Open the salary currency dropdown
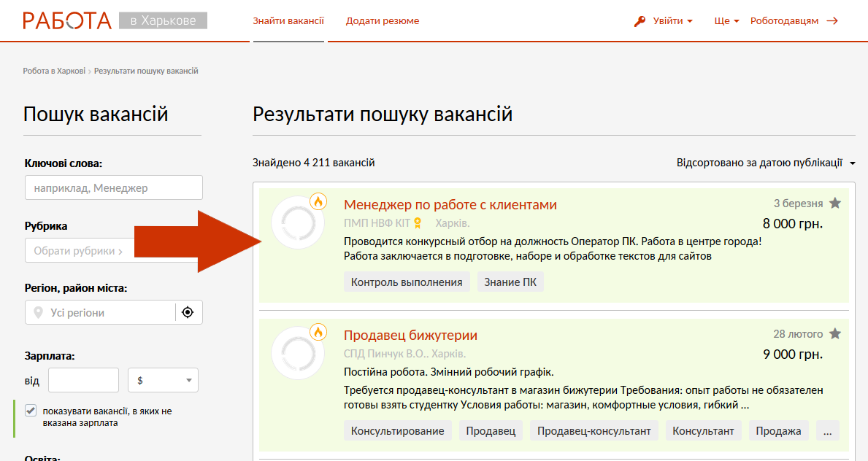 tap(163, 380)
